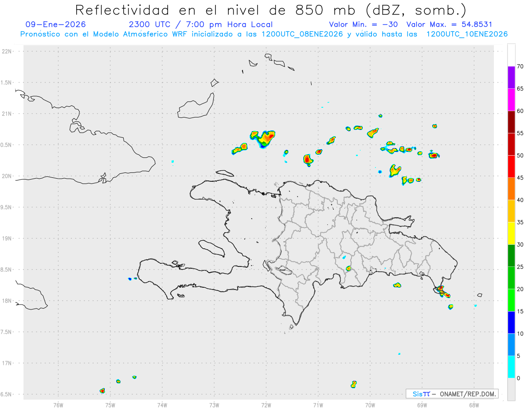The width and height of the screenshot is (532, 411).
Task: Click the cyan 0–5 dBZ colorbar segment
Action: (511, 367)
